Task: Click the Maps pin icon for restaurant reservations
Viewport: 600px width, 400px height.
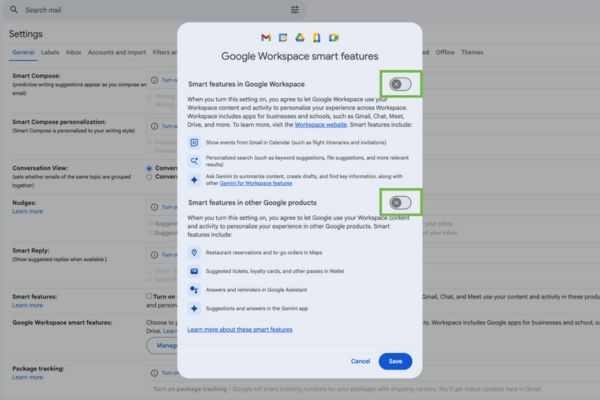Action: point(194,253)
